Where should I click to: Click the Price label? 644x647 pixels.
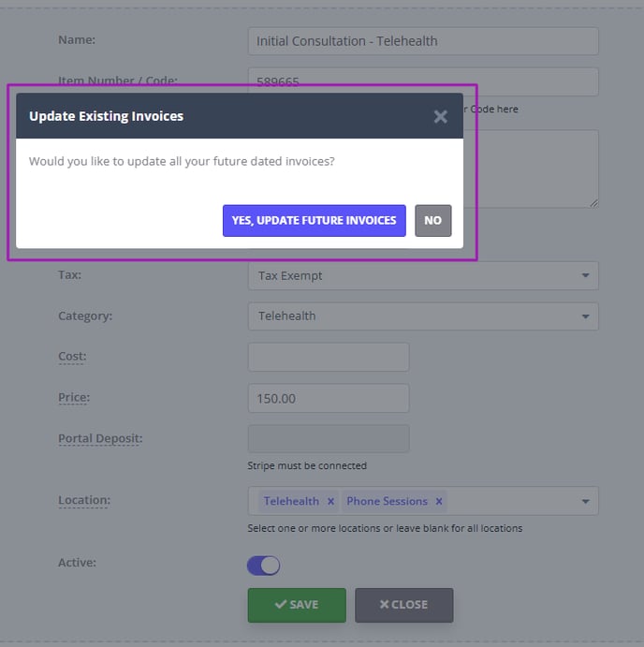point(74,397)
